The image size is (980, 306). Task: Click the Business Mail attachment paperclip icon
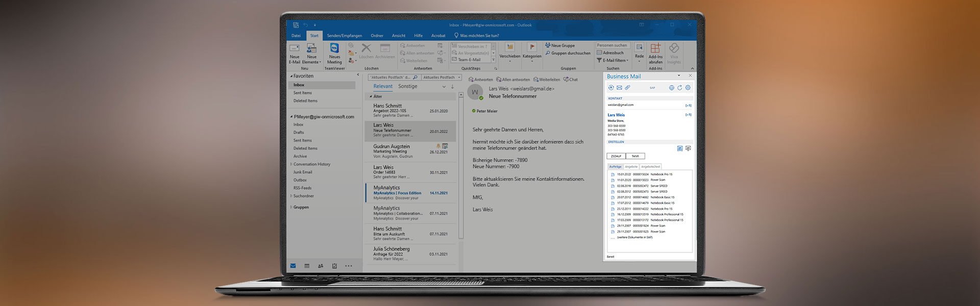627,88
